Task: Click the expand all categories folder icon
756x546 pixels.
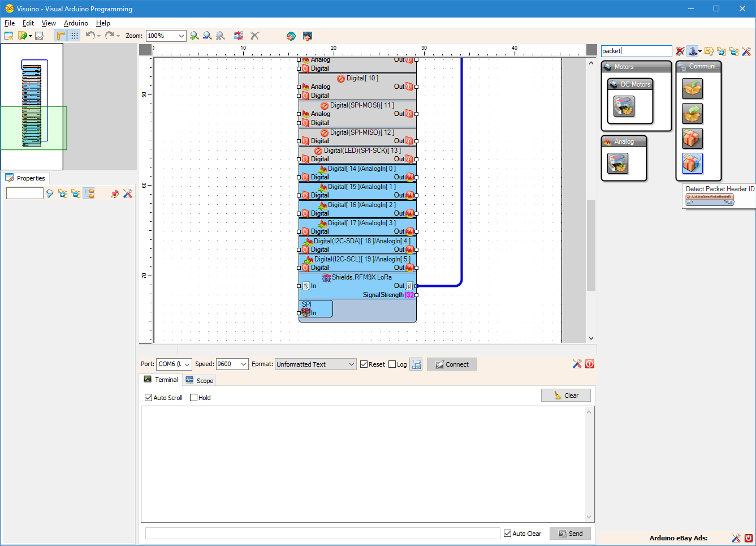Action: [x=722, y=51]
